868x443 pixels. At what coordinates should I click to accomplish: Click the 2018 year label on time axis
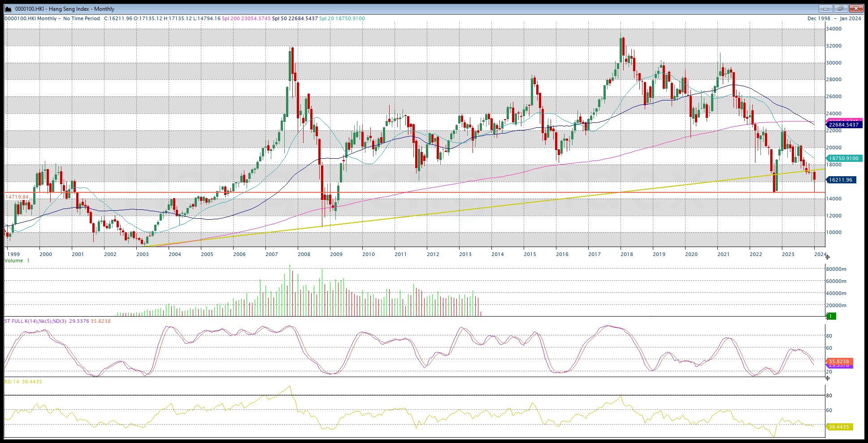coord(627,254)
